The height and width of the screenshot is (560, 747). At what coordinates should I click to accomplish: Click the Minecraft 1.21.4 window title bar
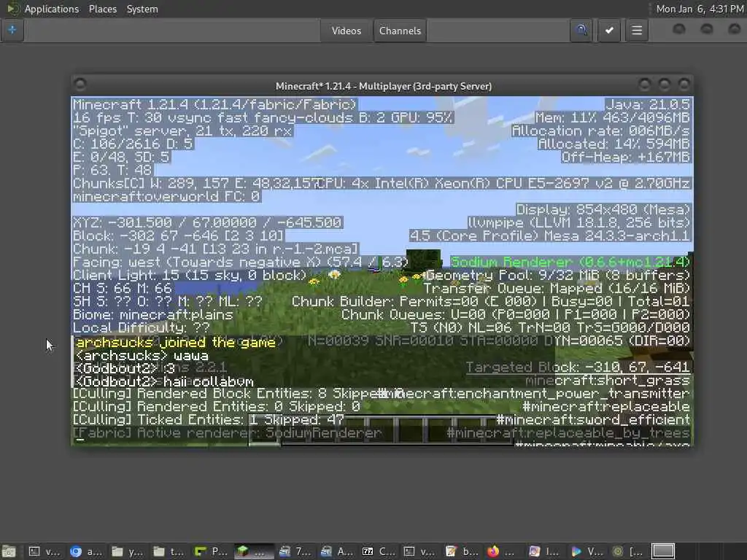(384, 86)
